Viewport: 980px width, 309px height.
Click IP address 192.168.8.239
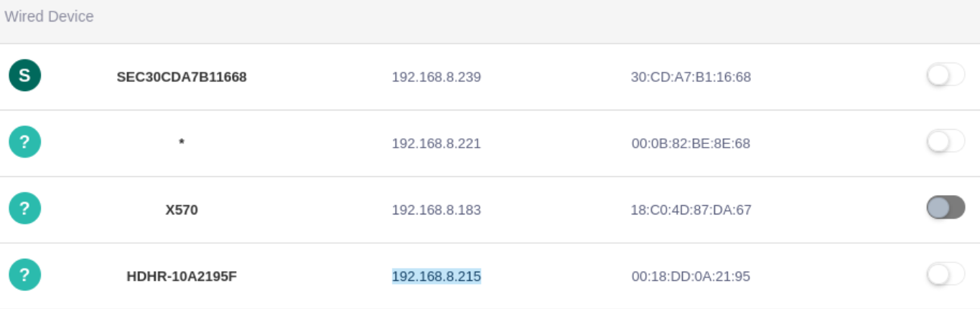tap(436, 77)
